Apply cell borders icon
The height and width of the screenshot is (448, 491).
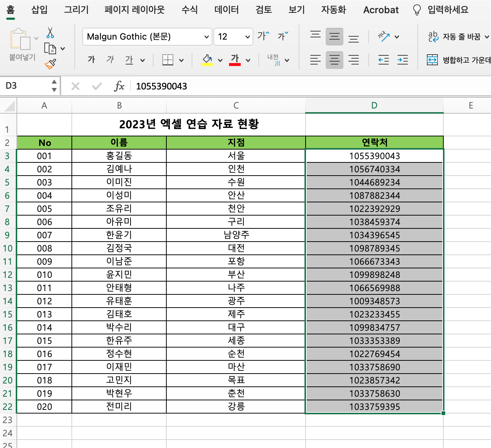(x=168, y=60)
